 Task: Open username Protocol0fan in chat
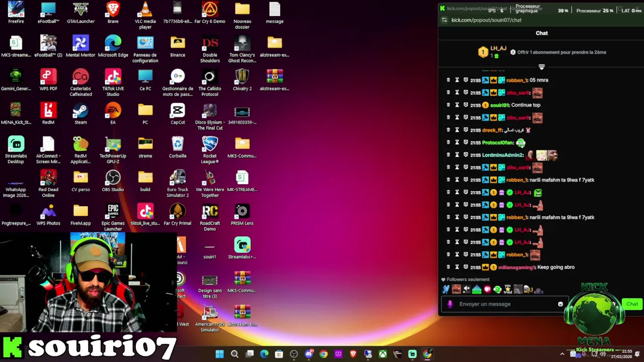(x=498, y=142)
